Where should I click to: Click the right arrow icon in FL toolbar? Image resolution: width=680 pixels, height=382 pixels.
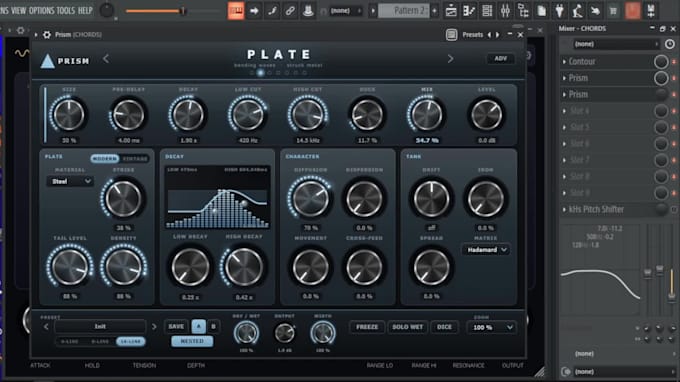pos(254,10)
